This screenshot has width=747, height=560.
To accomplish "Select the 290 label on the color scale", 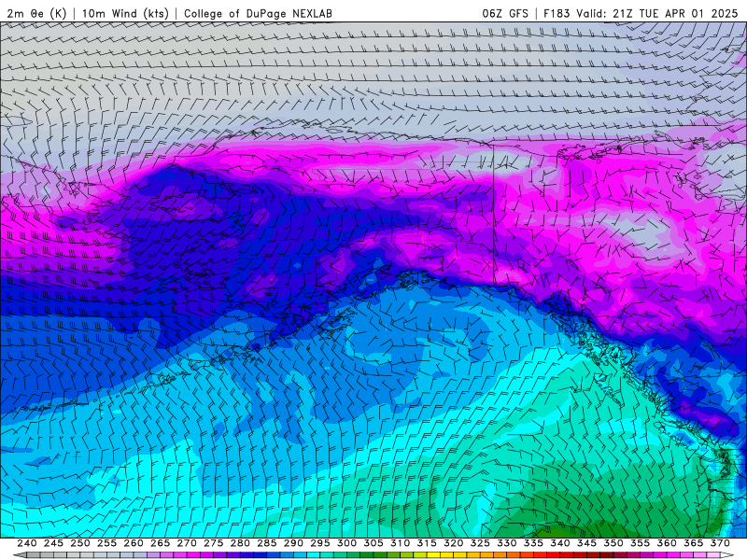I will [x=293, y=543].
